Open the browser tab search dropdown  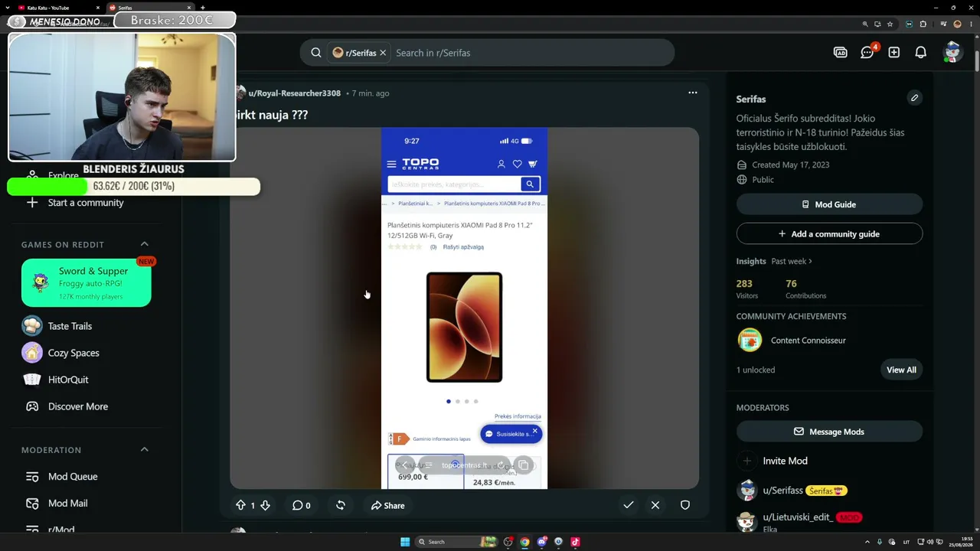coord(6,8)
